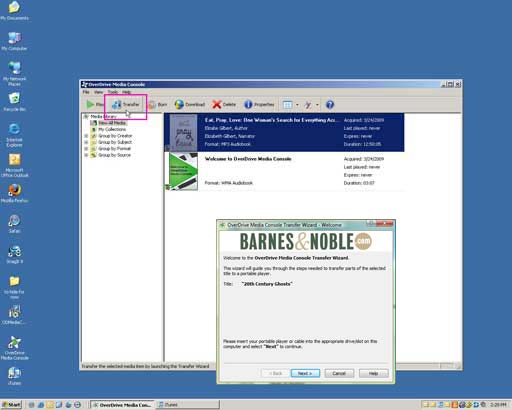Open the My Computer desktop icon
This screenshot has width=512, height=410.
point(14,41)
